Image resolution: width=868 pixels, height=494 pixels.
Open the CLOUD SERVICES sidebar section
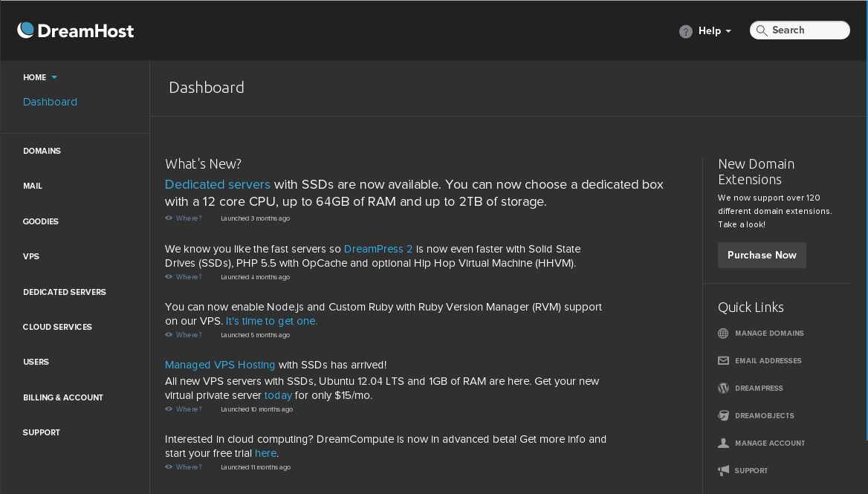pyautogui.click(x=57, y=327)
